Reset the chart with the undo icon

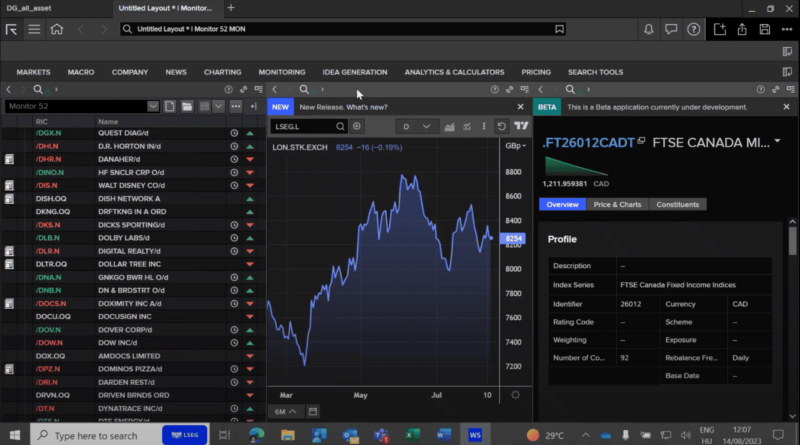[502, 126]
